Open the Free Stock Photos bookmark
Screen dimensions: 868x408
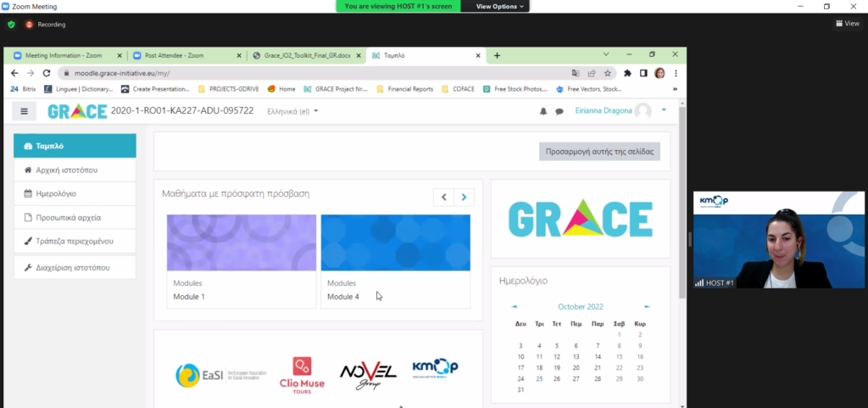pos(515,89)
